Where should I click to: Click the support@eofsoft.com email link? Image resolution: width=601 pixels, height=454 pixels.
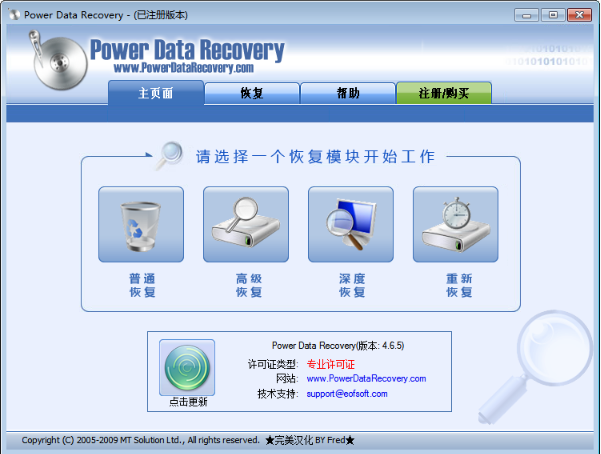pos(347,394)
